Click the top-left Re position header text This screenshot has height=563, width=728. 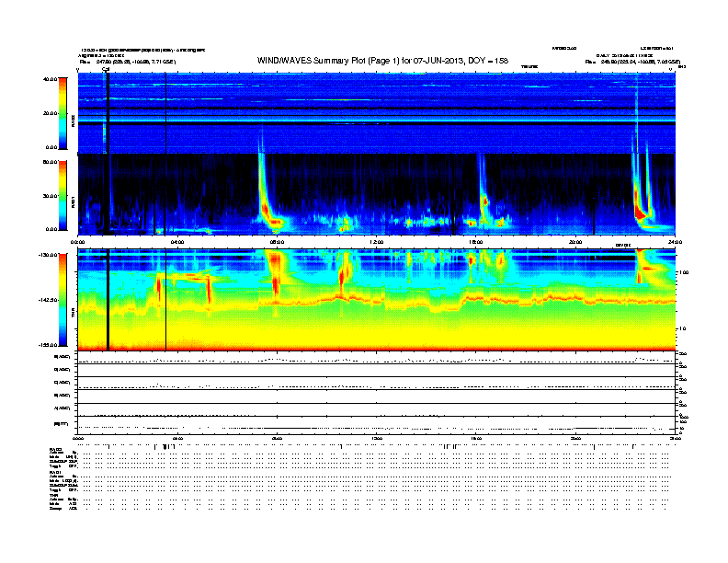pos(127,62)
